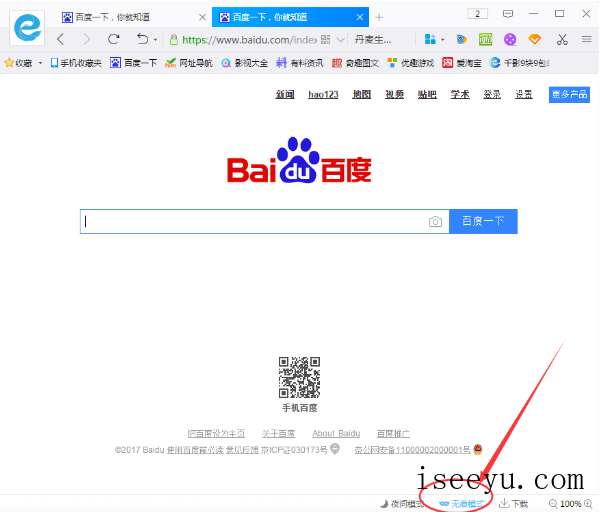Click the QR code icon in address bar
Image resolution: width=602 pixels, height=512 pixels.
click(325, 40)
